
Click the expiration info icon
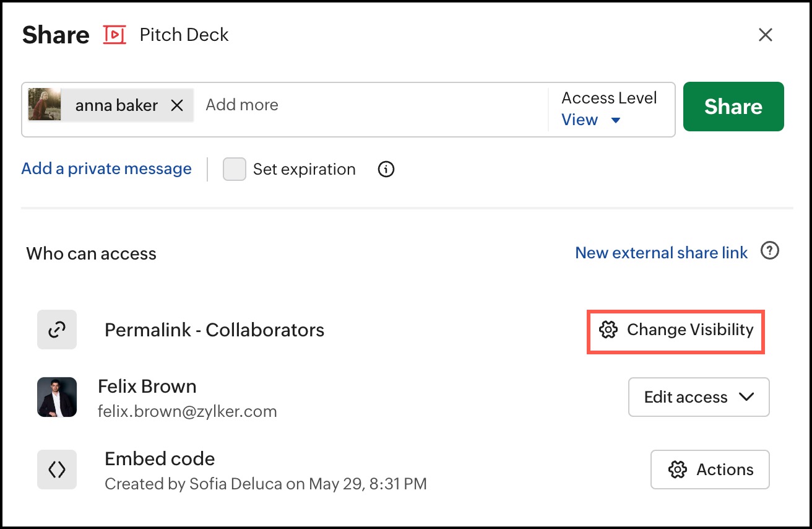(386, 169)
